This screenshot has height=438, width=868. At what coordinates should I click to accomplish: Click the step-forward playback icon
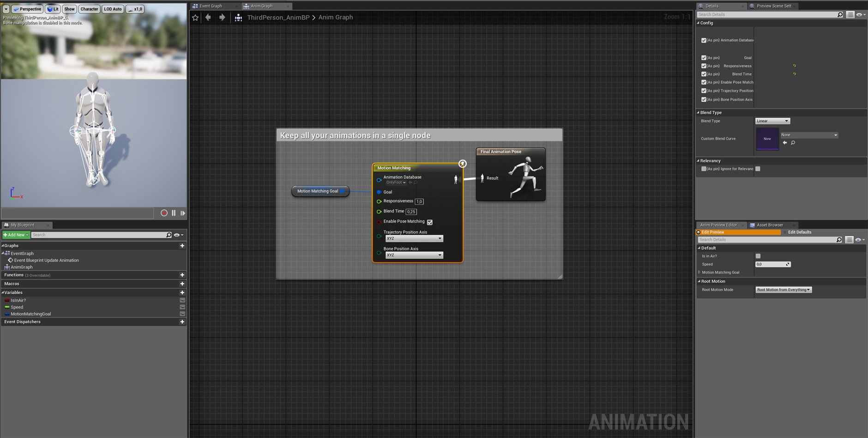click(x=183, y=213)
